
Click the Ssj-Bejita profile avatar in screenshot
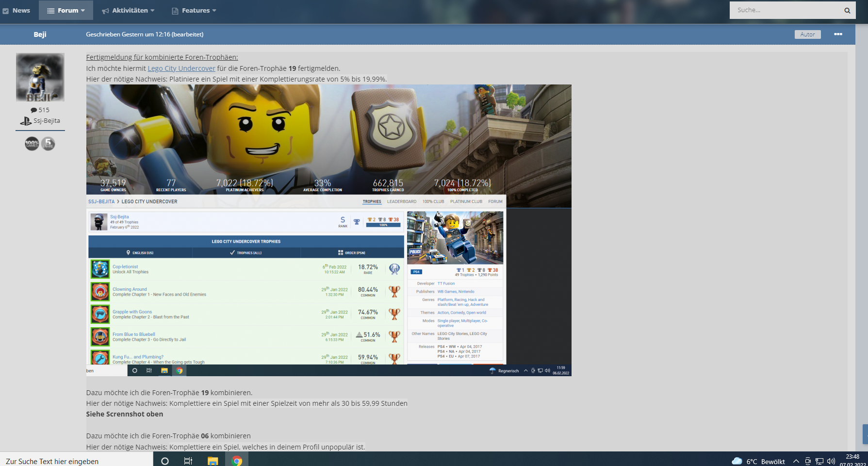99,222
